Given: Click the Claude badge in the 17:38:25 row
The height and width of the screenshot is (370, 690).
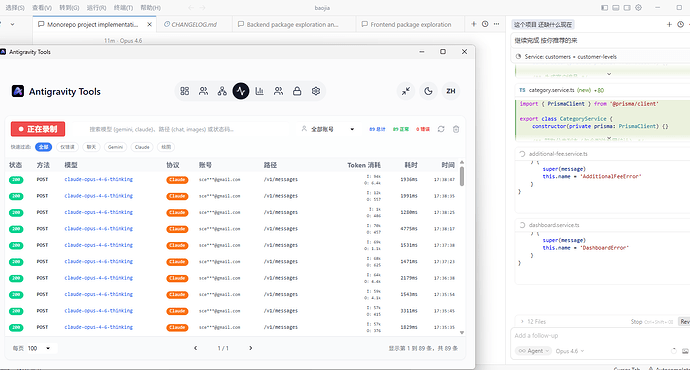Looking at the screenshot, I should pyautogui.click(x=177, y=212).
